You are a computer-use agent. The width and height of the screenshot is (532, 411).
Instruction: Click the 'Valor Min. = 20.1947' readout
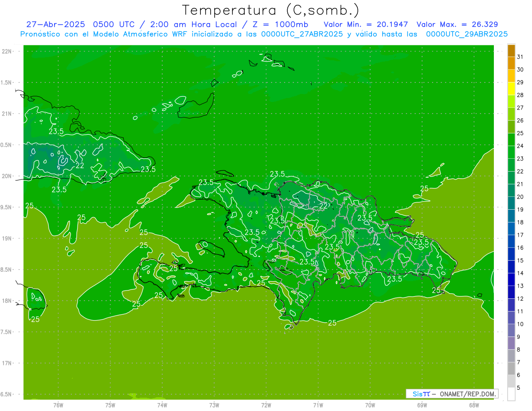tap(366, 24)
